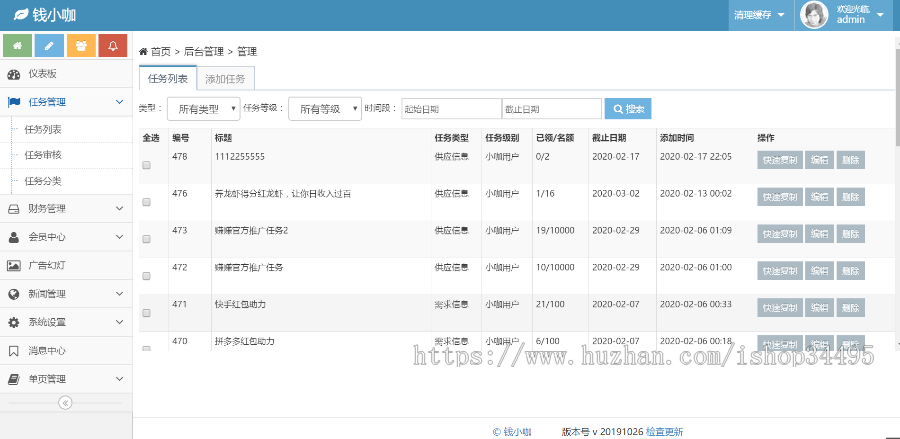
Task: Click 编辑 for task 472
Action: coord(820,271)
